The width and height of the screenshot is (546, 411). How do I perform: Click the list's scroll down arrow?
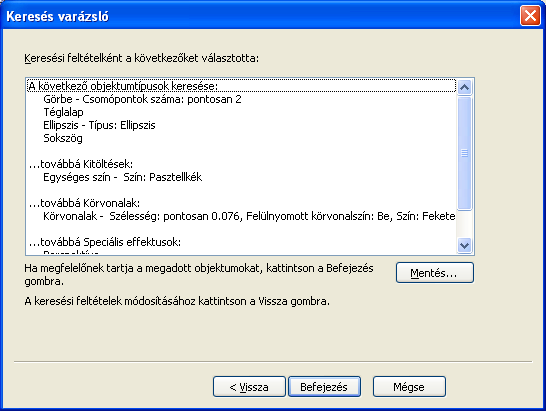465,245
